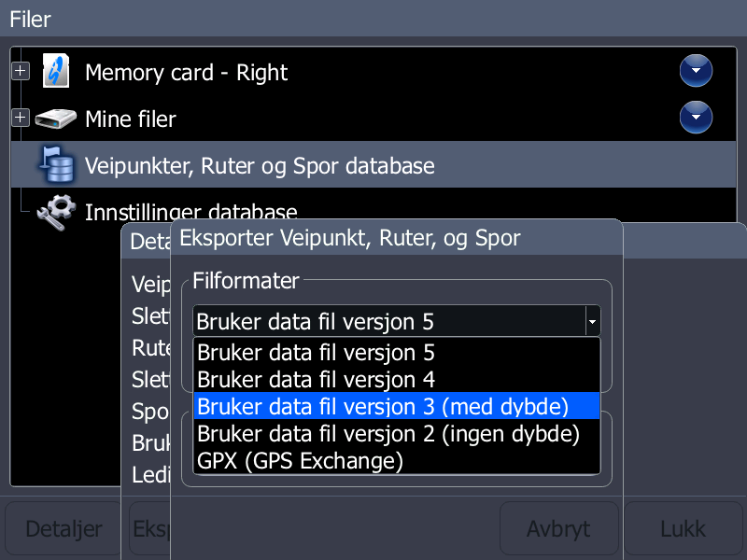The width and height of the screenshot is (747, 560).
Task: Expand the Memory card - Right tree node
Action: (x=21, y=71)
